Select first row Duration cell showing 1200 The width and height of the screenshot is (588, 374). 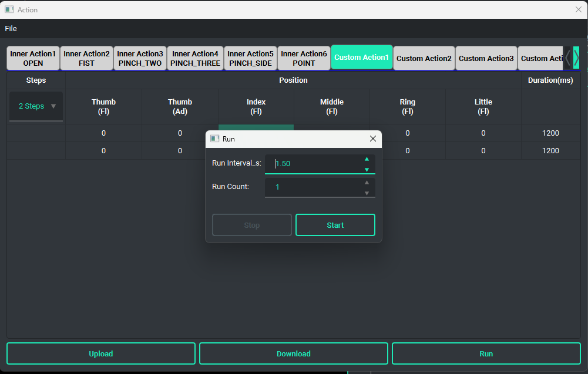pos(550,133)
